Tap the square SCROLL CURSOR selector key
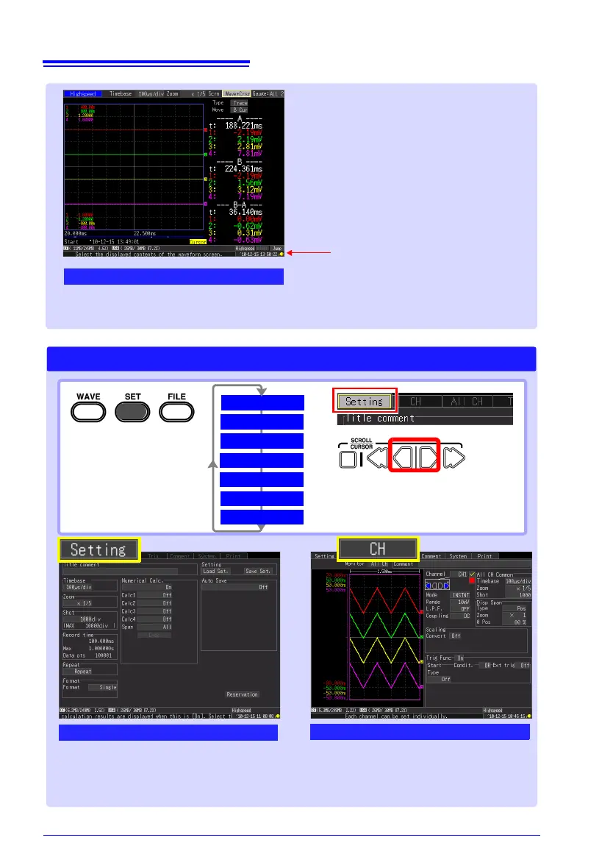This screenshot has width=613, height=868. tap(348, 460)
